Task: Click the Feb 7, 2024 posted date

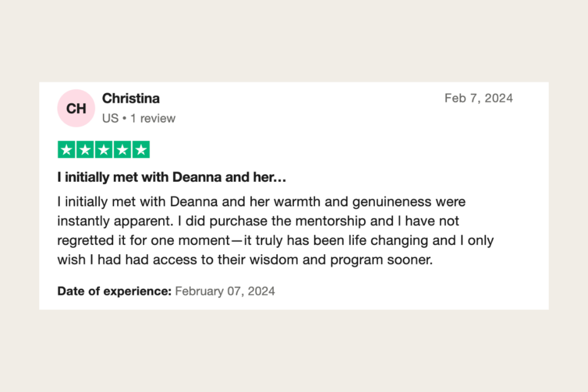Action: [x=478, y=98]
